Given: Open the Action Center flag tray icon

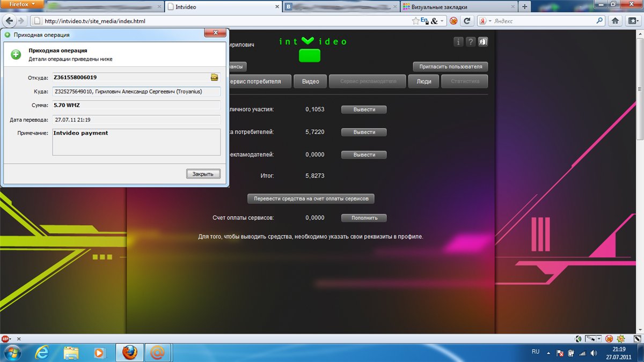Looking at the screenshot, I should pyautogui.click(x=560, y=353).
